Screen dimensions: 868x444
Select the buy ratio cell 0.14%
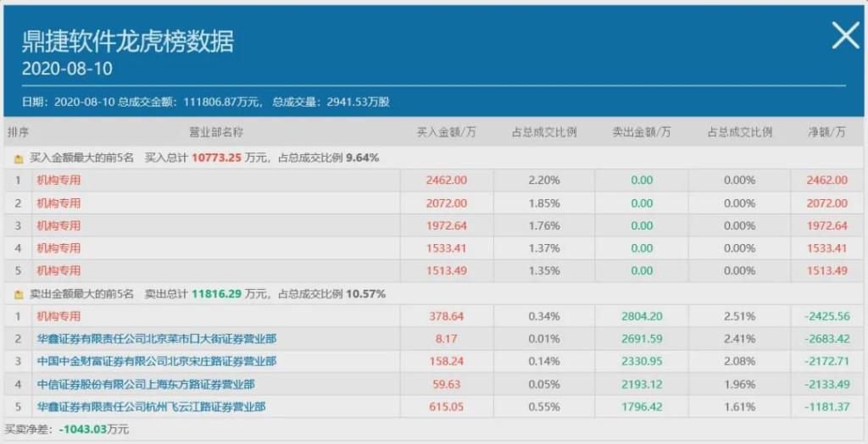pyautogui.click(x=544, y=362)
